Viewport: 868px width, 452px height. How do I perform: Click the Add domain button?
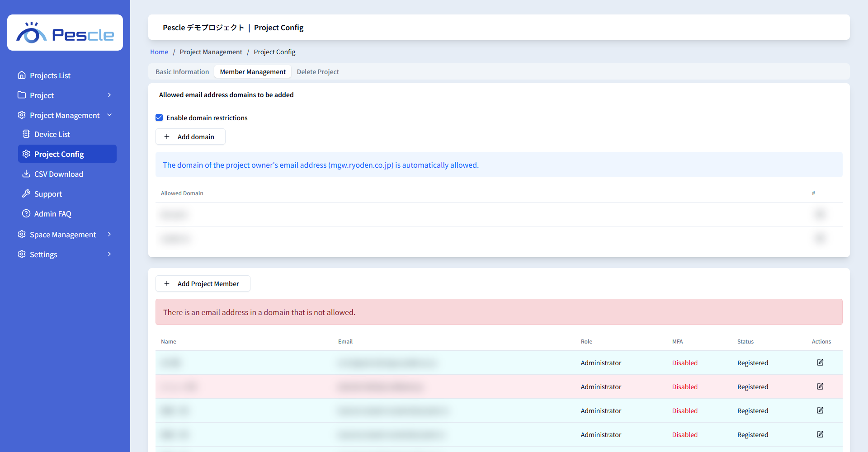click(190, 137)
